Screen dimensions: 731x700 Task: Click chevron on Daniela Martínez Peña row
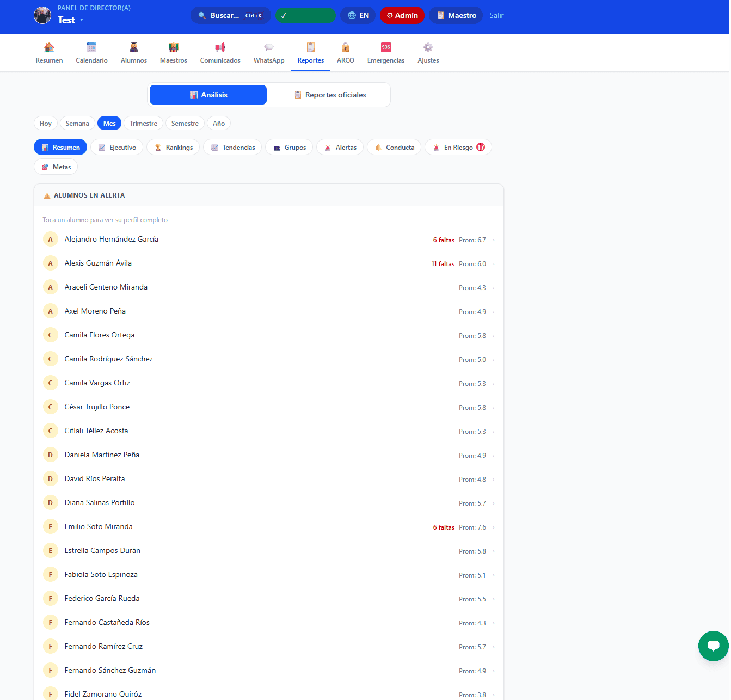494,456
